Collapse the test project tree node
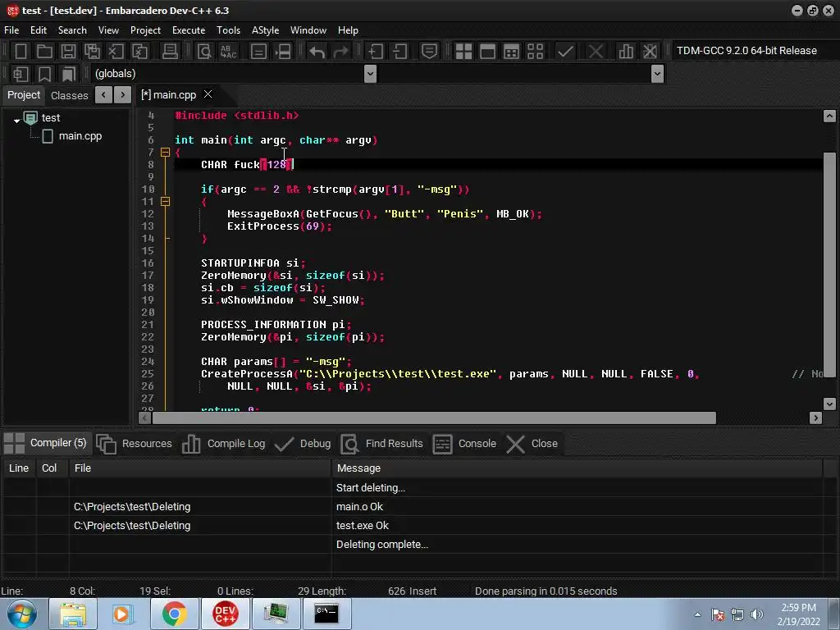Viewport: 840px width, 630px height. pyautogui.click(x=16, y=120)
